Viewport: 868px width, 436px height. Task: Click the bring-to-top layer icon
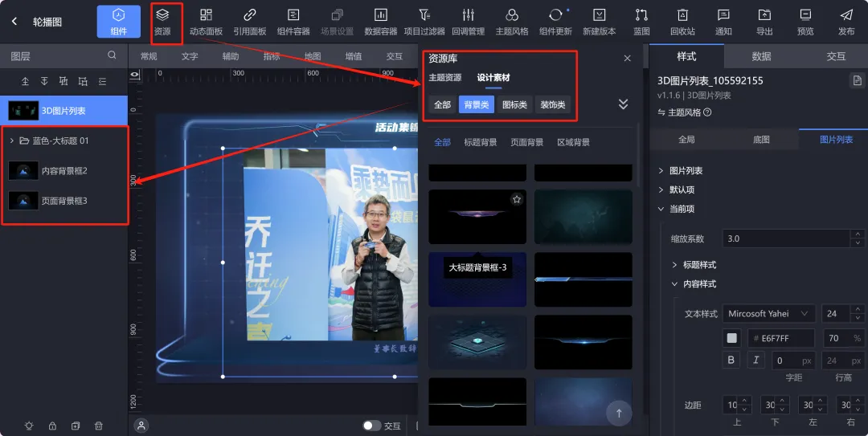[x=25, y=81]
